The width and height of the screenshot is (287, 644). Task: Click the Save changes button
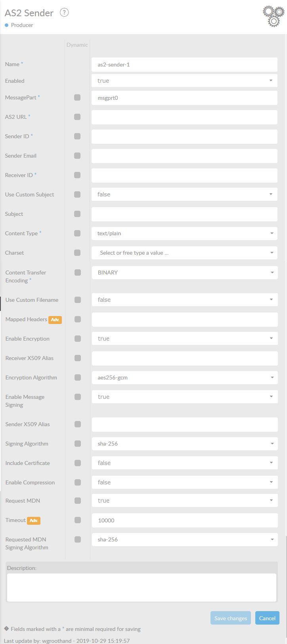230,618
